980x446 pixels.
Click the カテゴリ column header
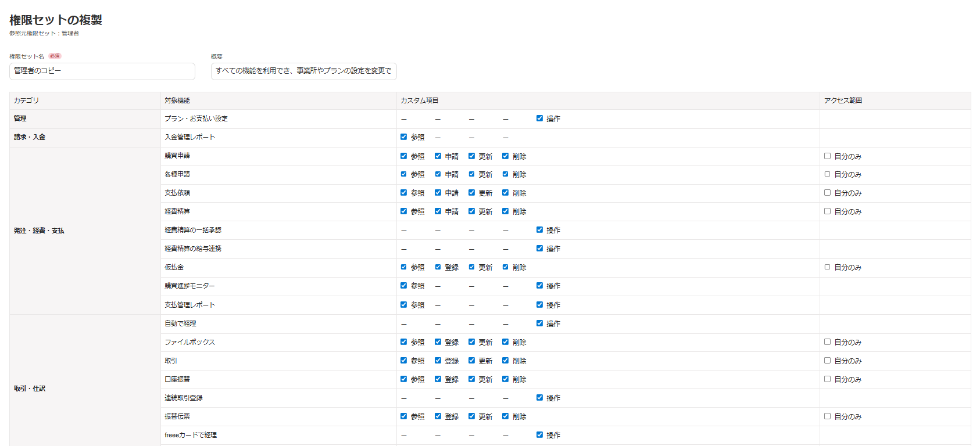[85, 100]
